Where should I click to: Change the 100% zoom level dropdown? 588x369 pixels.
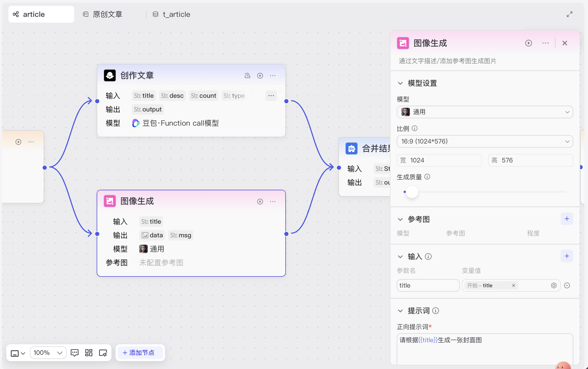tap(48, 353)
